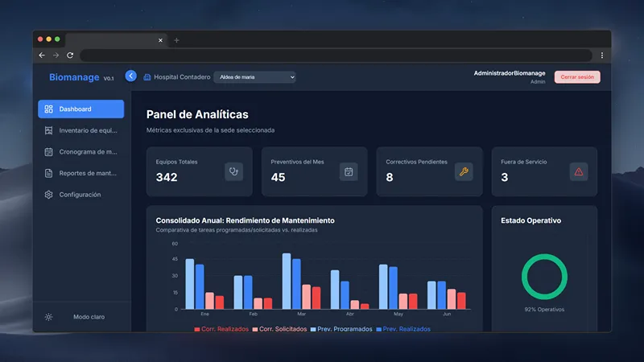Click the Consolidado Anual chart title
Image resolution: width=644 pixels, height=362 pixels.
coord(246,220)
